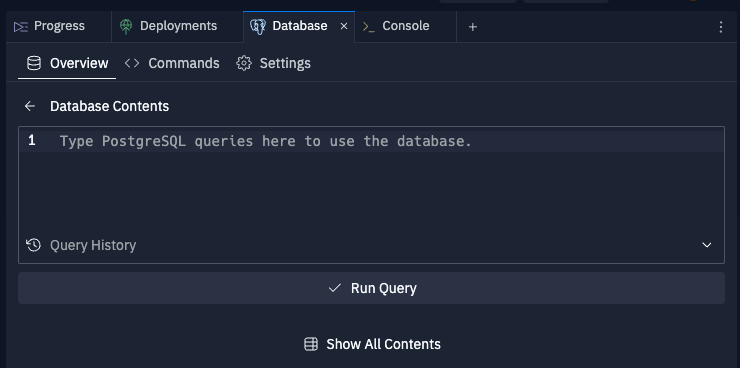Switch to the Progress tab
The width and height of the screenshot is (740, 368).
tap(59, 26)
